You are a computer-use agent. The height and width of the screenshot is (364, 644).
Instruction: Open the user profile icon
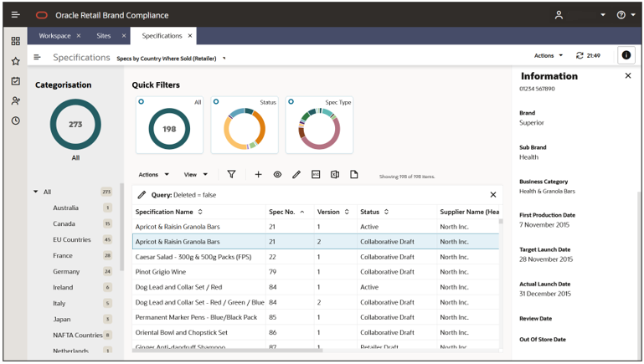(559, 15)
